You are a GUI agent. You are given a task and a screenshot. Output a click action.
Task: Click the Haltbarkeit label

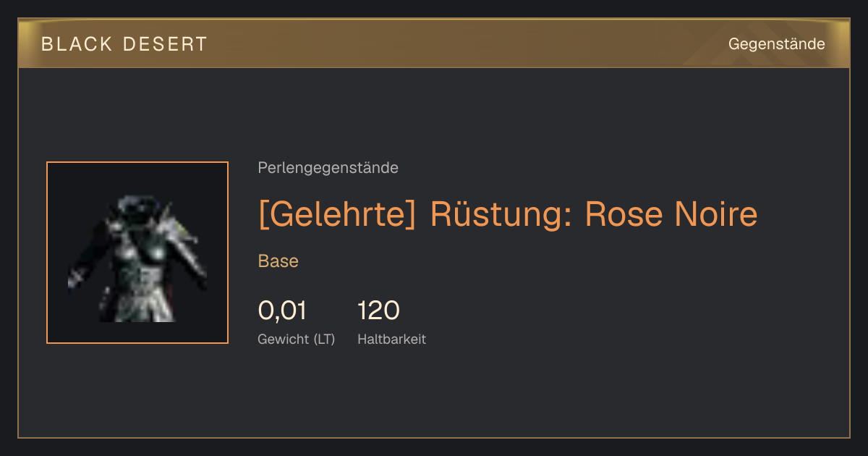pos(392,339)
